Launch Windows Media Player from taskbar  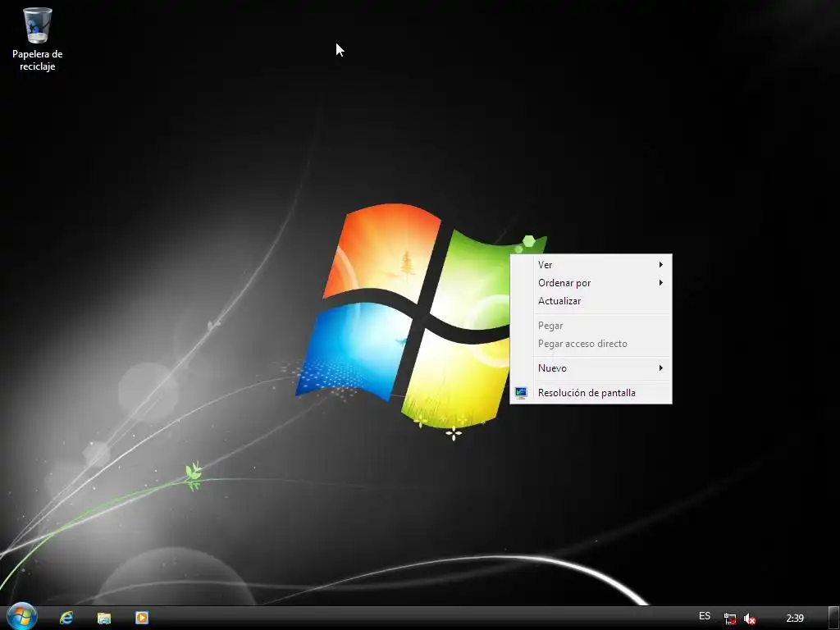(142, 618)
